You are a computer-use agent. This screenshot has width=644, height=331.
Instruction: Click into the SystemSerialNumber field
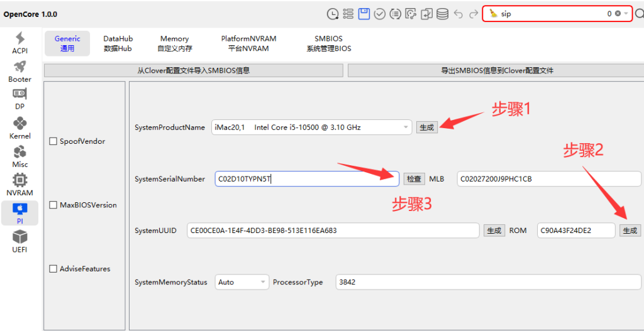(x=307, y=179)
